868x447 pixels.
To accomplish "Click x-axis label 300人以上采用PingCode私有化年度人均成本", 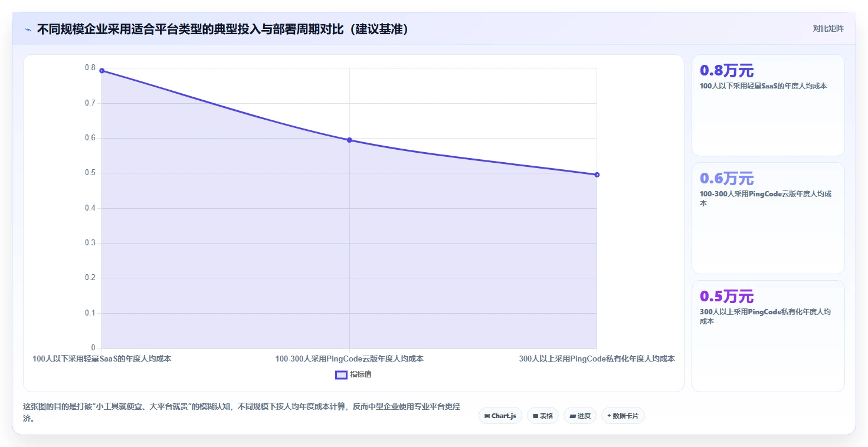I will [597, 359].
